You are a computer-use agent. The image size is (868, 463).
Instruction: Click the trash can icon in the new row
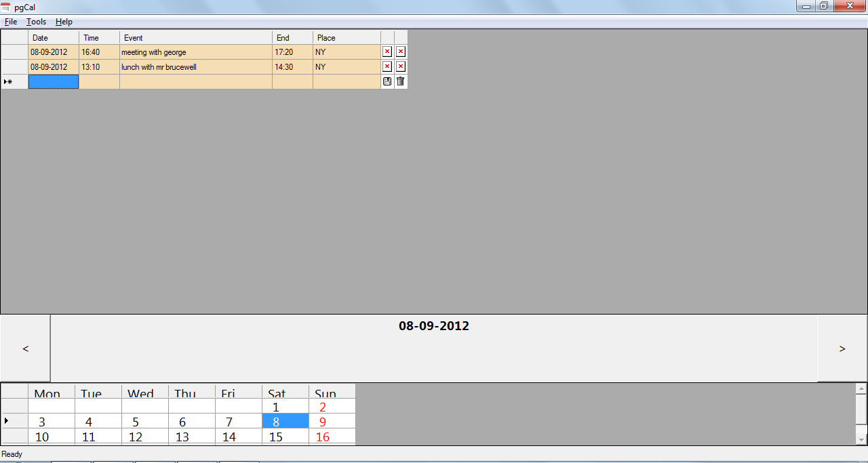[x=401, y=81]
